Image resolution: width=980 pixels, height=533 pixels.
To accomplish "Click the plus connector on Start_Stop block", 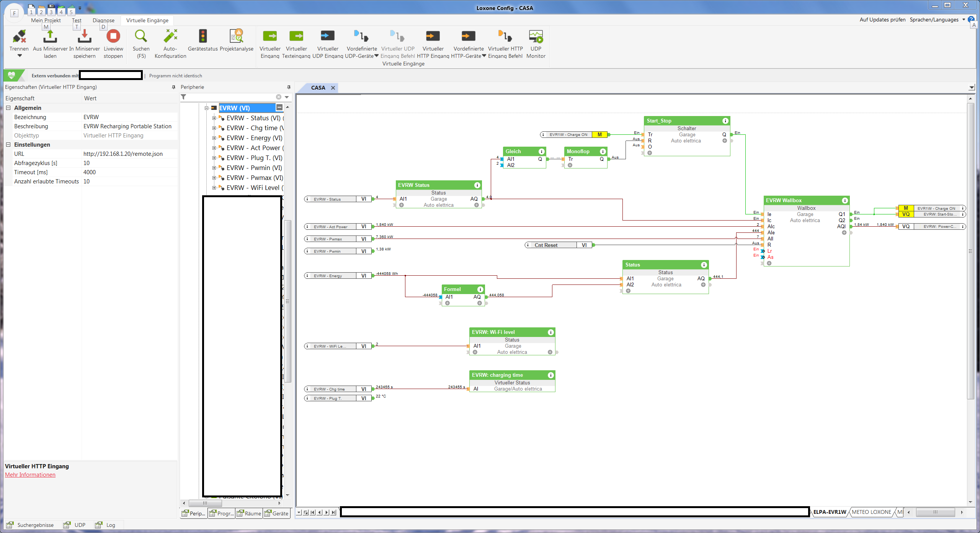I will 650,153.
